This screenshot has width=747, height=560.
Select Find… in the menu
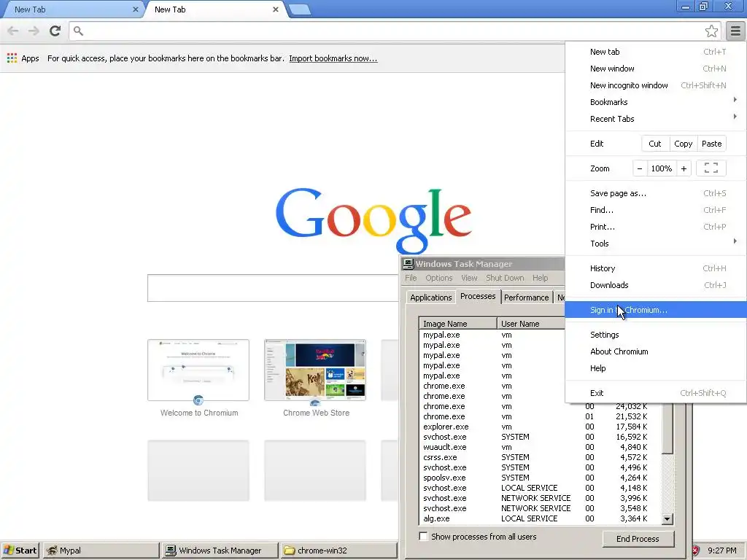pyautogui.click(x=656, y=209)
